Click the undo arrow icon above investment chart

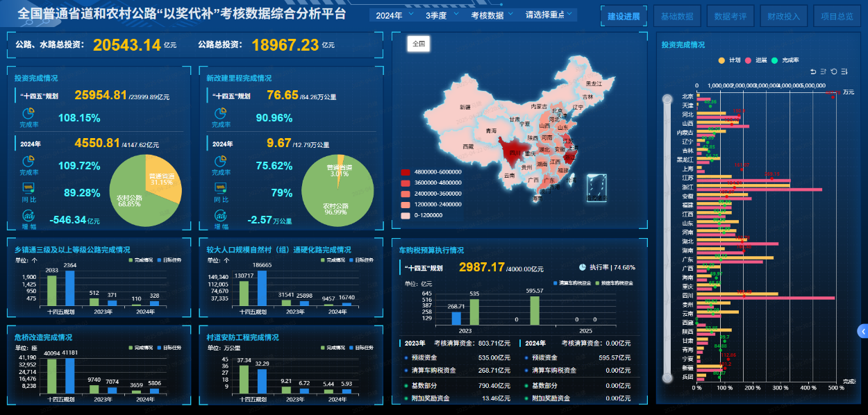click(x=813, y=71)
